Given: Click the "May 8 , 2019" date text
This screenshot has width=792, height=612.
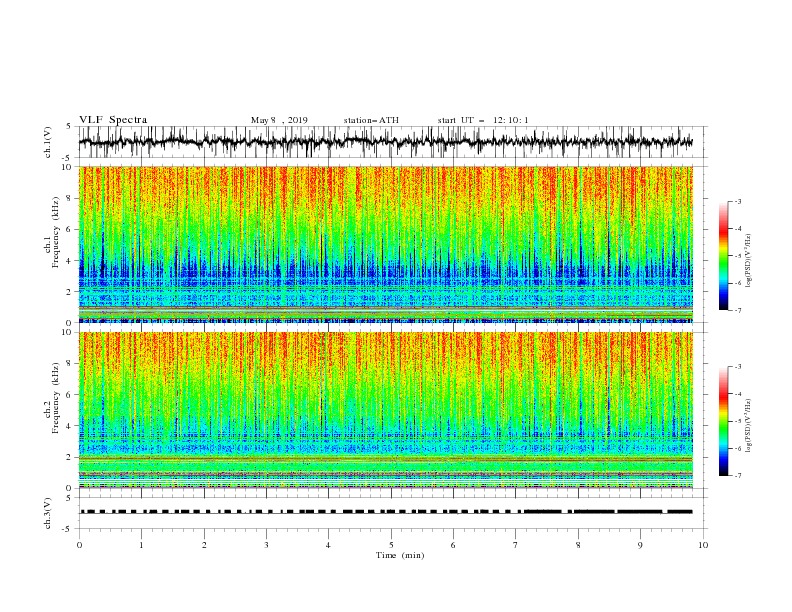Looking at the screenshot, I should 279,120.
